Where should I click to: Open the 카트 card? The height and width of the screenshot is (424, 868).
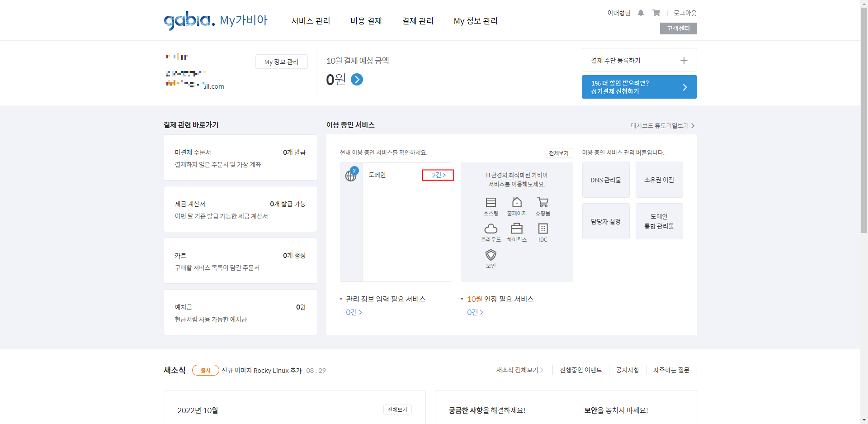click(x=241, y=261)
